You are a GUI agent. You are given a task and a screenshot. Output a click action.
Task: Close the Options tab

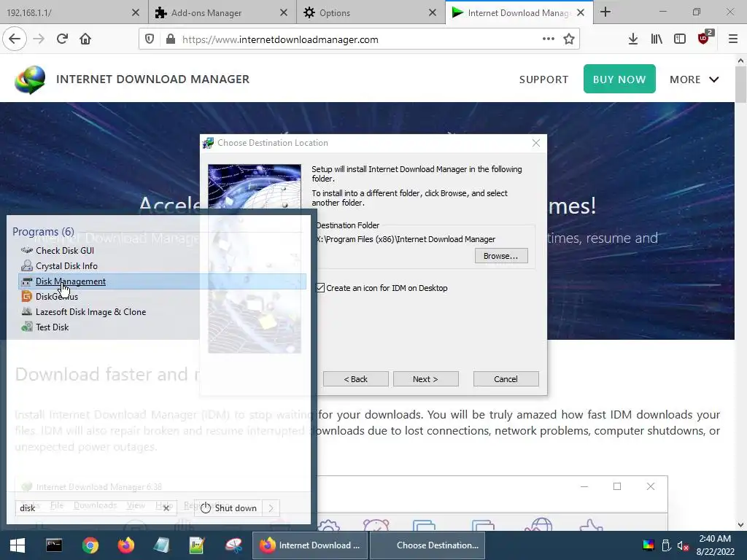(432, 13)
